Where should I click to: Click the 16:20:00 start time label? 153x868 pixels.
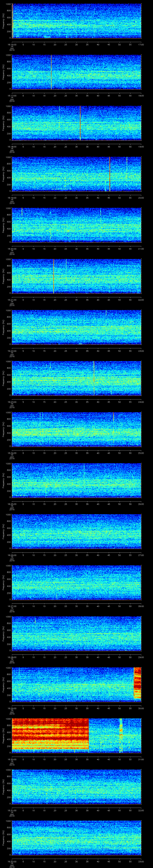[x=12, y=249]
